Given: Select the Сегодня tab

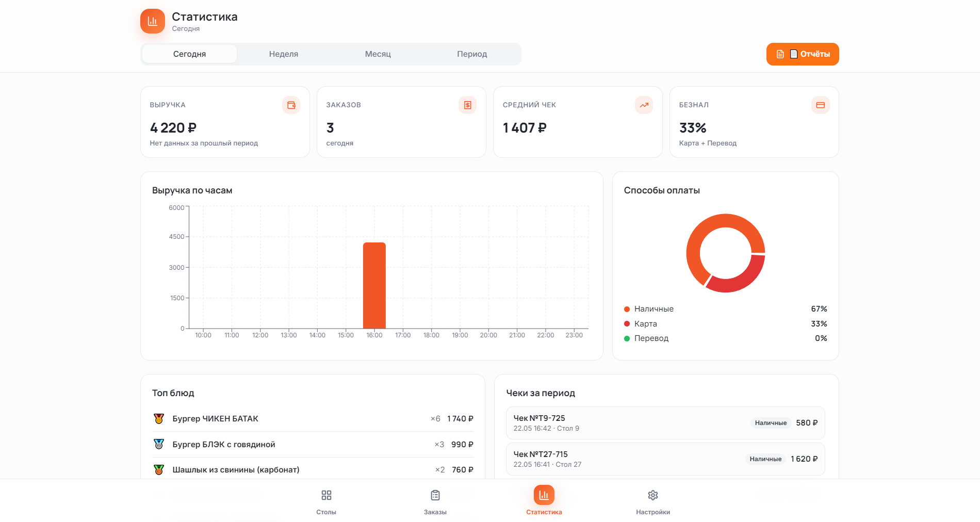Looking at the screenshot, I should point(189,54).
